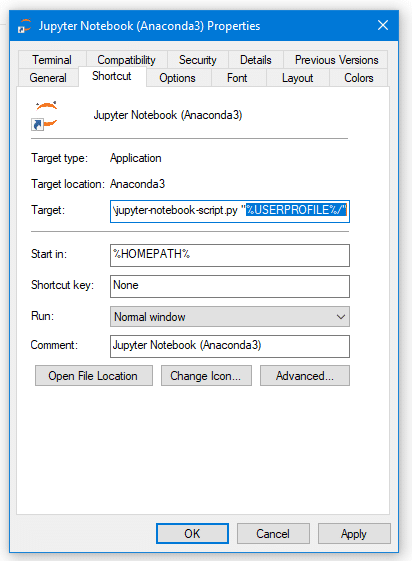Viewport: 412px width, 561px height.
Task: Close the Properties dialog window
Action: click(x=383, y=25)
